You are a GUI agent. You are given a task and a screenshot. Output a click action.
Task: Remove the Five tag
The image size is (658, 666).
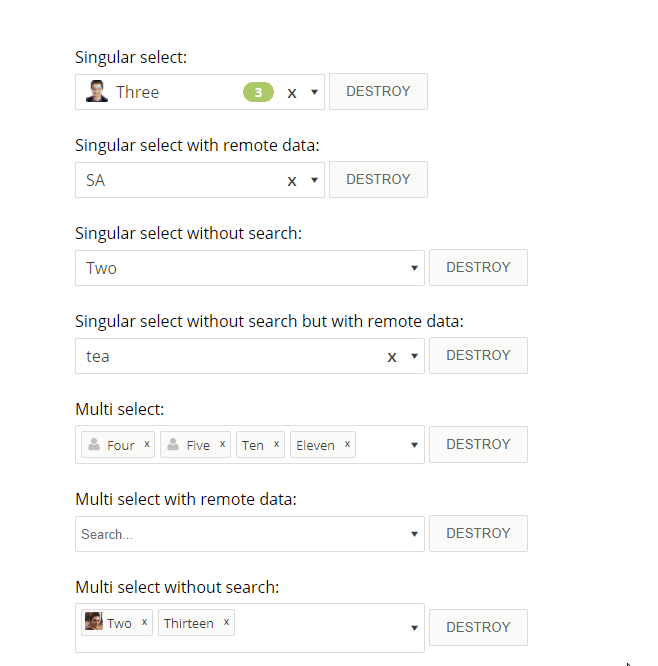pos(223,444)
